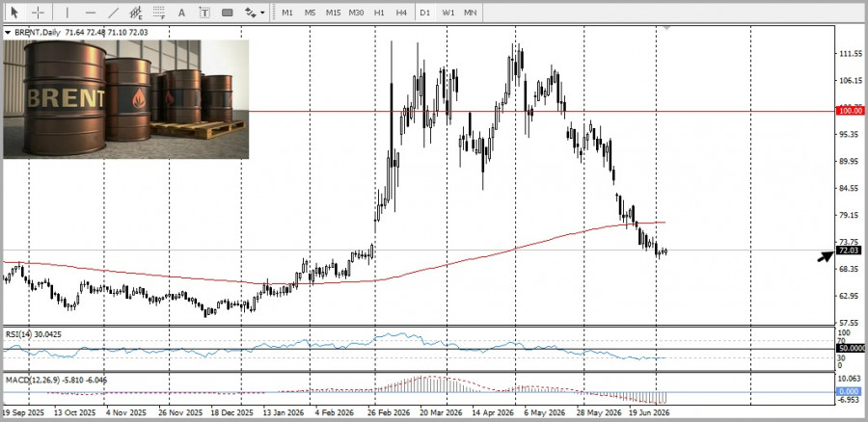This screenshot has width=868, height=422.
Task: Toggle the D1 daily timeframe
Action: (424, 13)
